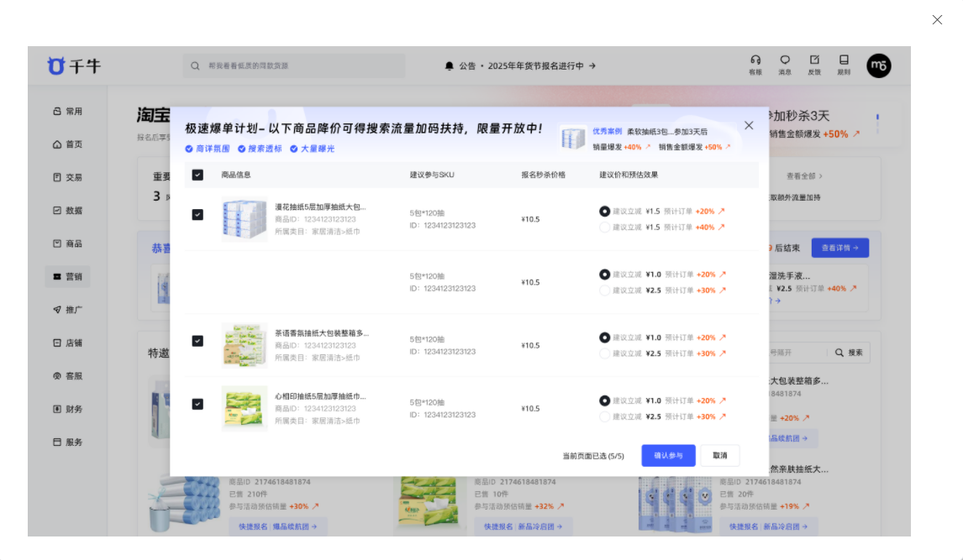The image size is (963, 560).
Task: Open 交易 in the sidebar
Action: [67, 177]
